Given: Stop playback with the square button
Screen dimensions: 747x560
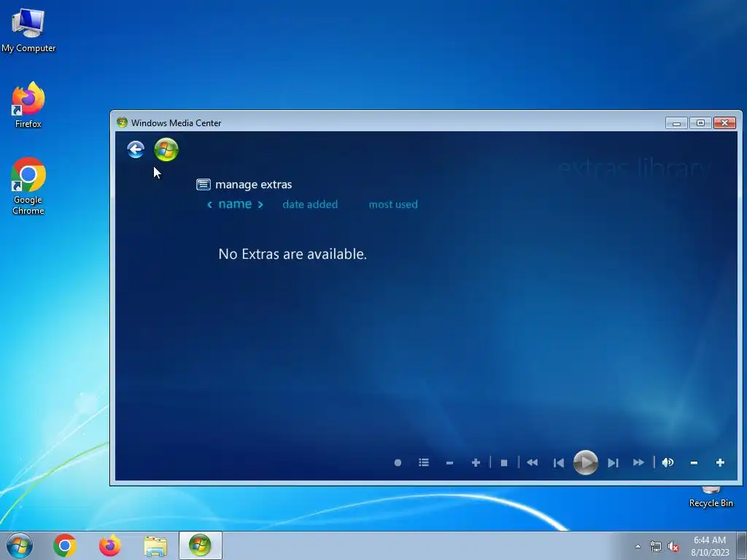Looking at the screenshot, I should tap(504, 463).
